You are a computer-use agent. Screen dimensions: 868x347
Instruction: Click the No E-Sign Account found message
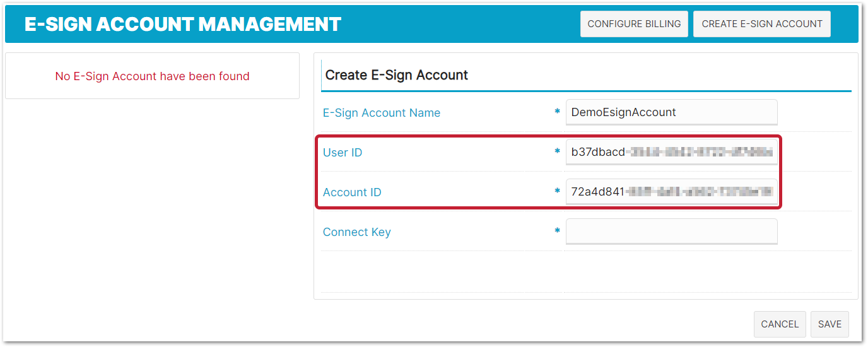(152, 76)
